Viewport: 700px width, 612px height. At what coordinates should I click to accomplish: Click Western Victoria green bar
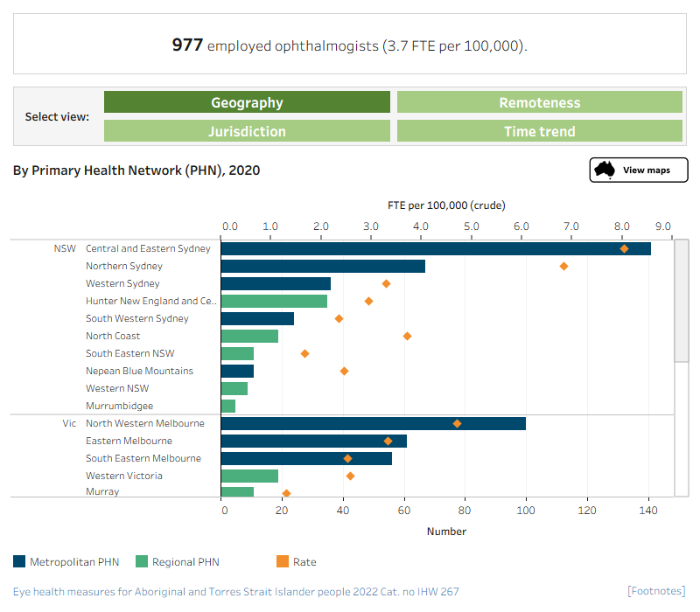[x=249, y=476]
